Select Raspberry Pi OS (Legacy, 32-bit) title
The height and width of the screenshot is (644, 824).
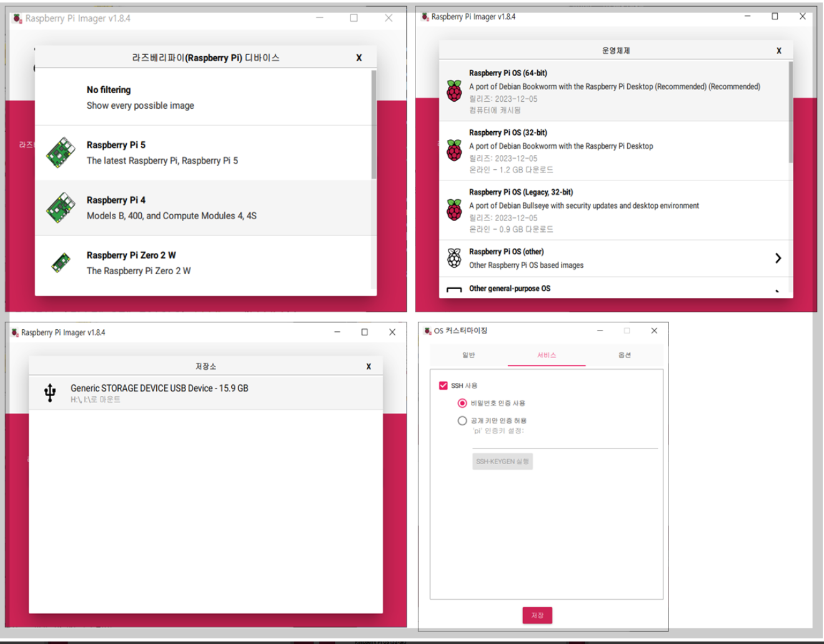521,192
